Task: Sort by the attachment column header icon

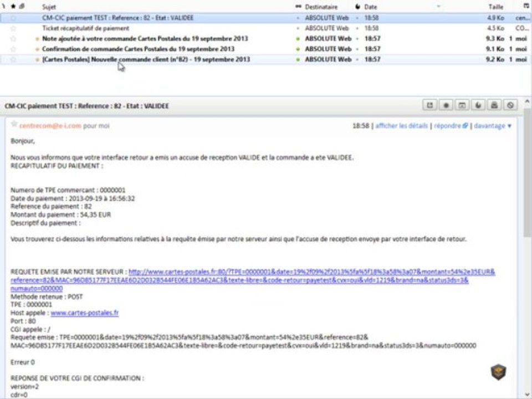Action: pyautogui.click(x=22, y=6)
